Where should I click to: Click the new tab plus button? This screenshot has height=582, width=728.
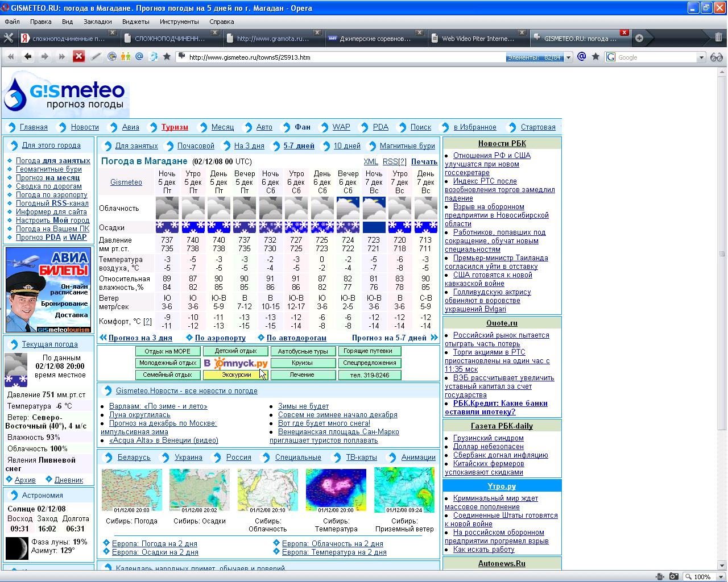point(639,38)
